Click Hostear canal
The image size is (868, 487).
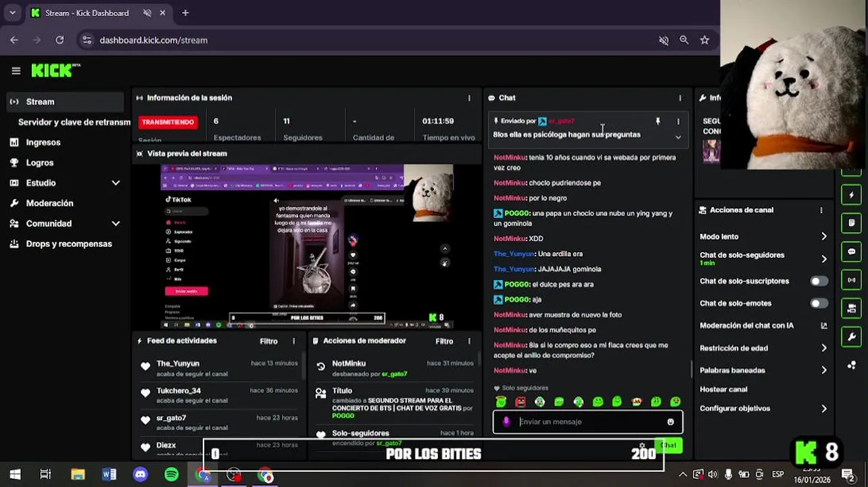click(723, 389)
